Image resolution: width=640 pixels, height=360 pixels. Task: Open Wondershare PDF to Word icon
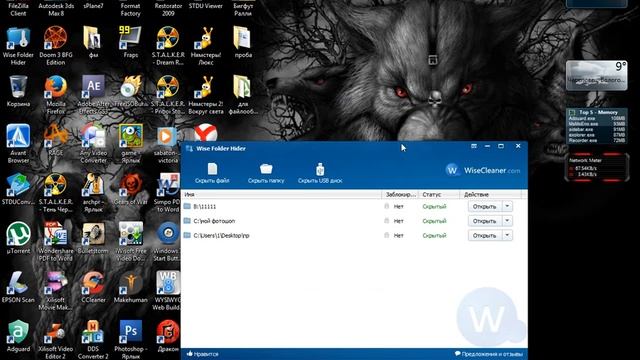pyautogui.click(x=56, y=242)
